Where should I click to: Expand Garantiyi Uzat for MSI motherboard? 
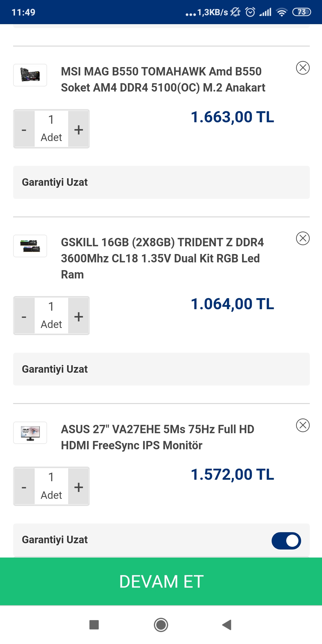point(161,182)
